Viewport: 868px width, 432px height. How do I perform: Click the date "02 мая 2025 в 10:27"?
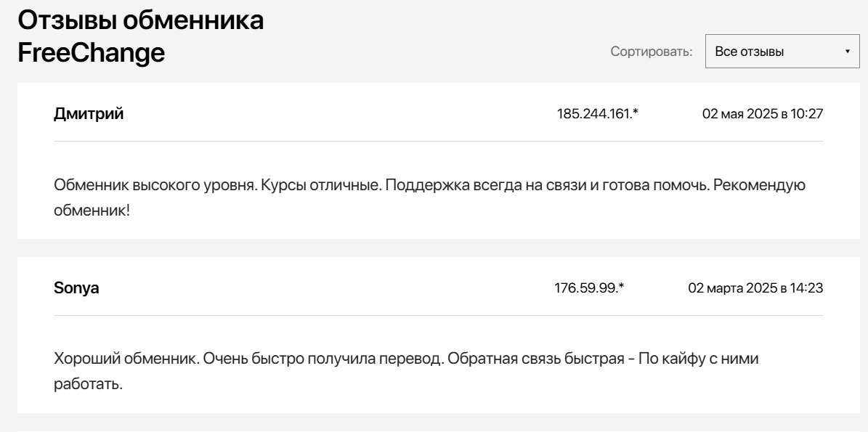(763, 114)
